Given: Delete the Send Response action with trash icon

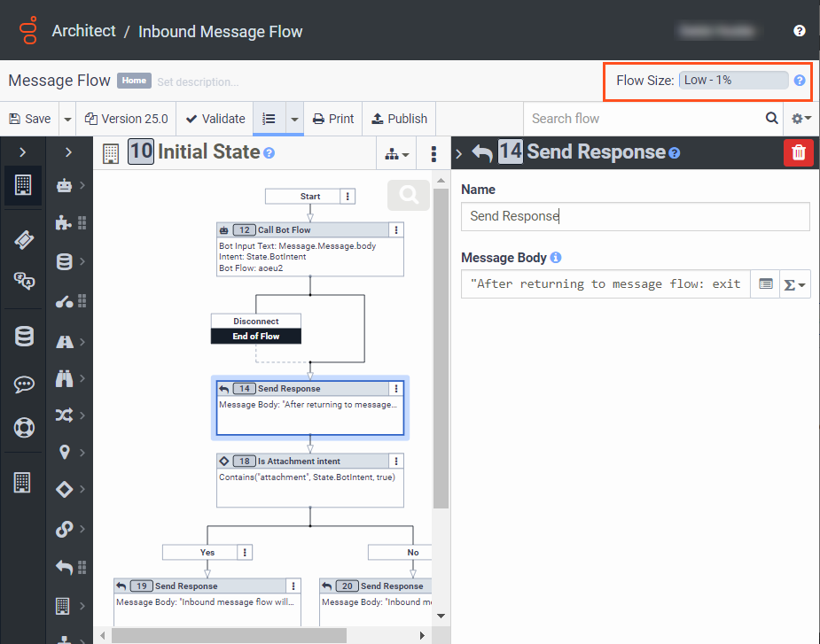Looking at the screenshot, I should 798,152.
